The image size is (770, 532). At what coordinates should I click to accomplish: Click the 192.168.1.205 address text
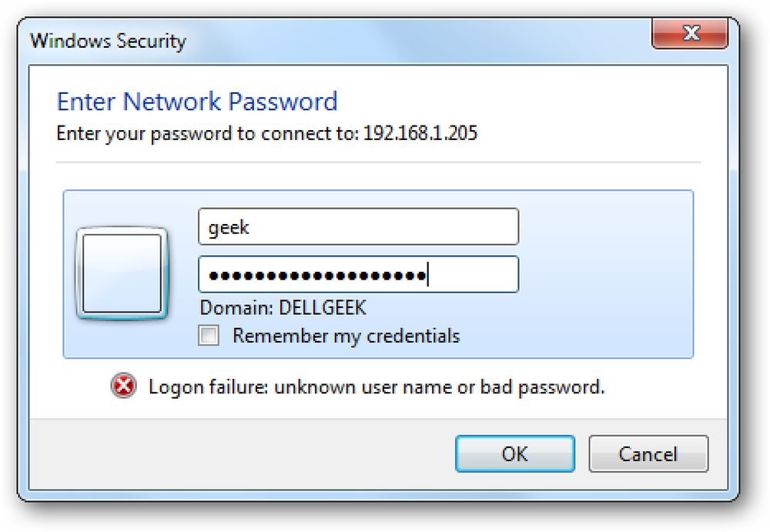click(420, 133)
